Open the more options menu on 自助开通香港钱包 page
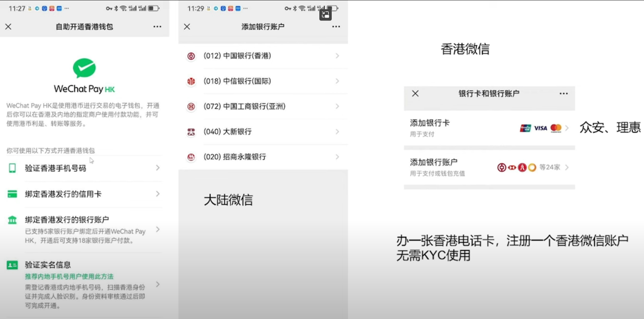Viewport: 644px width, 319px height. click(x=158, y=27)
